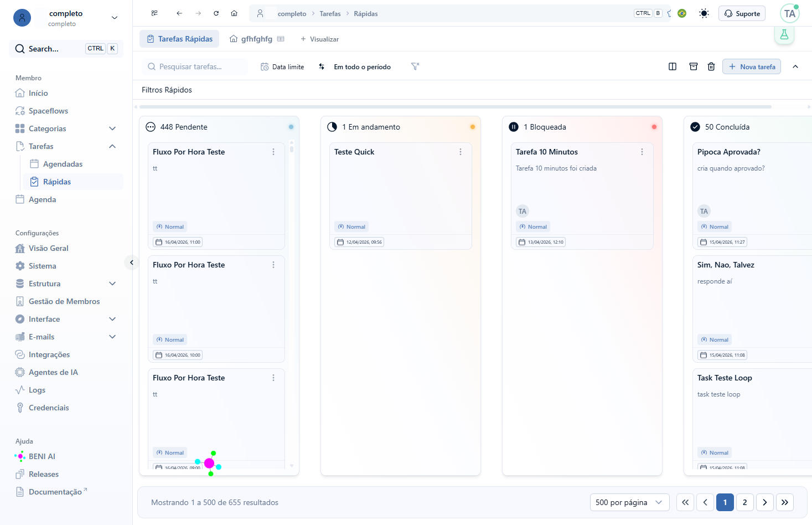Collapse the Tarefas sidebar section
The image size is (812, 525).
pyautogui.click(x=112, y=146)
